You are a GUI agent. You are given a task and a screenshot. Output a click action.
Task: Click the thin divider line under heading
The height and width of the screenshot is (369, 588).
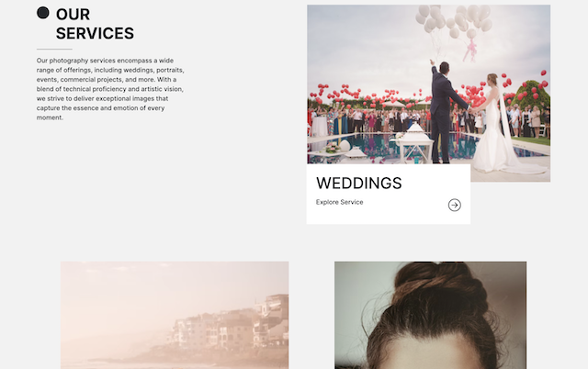point(54,49)
